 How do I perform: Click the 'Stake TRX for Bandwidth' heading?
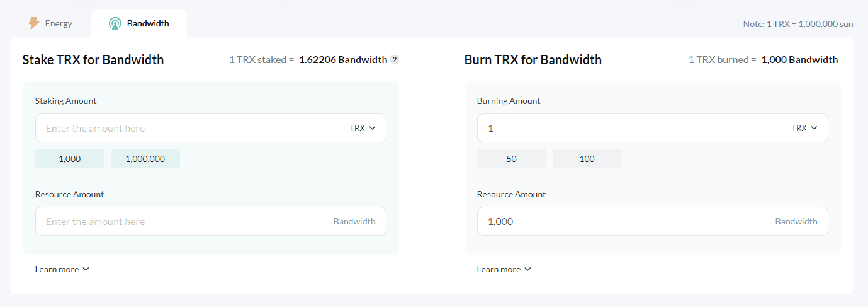point(93,60)
